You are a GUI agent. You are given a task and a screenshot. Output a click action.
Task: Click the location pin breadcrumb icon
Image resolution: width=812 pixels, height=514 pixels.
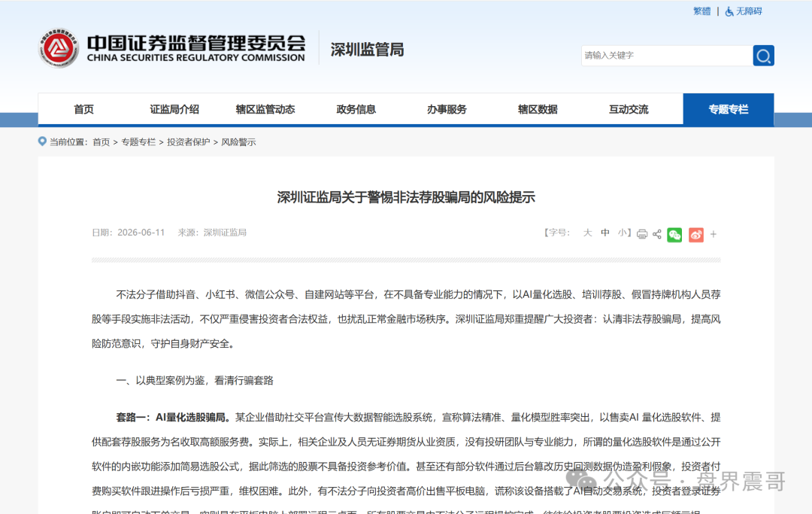tap(42, 141)
